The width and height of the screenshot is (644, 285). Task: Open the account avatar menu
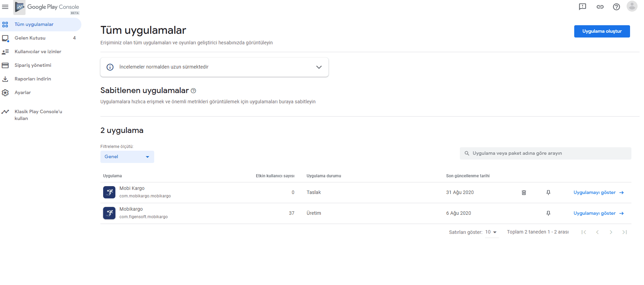[x=632, y=6]
